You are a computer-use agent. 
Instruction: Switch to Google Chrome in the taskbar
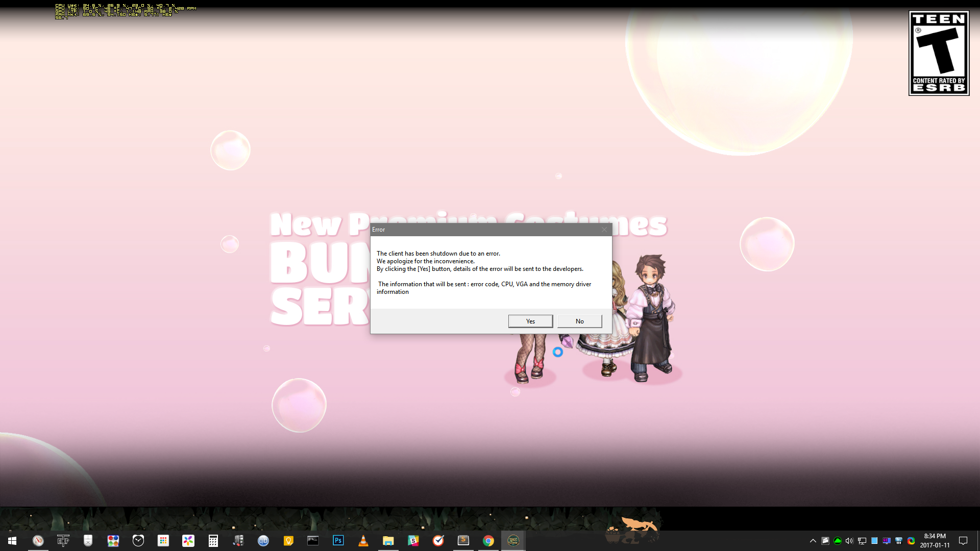coord(488,541)
